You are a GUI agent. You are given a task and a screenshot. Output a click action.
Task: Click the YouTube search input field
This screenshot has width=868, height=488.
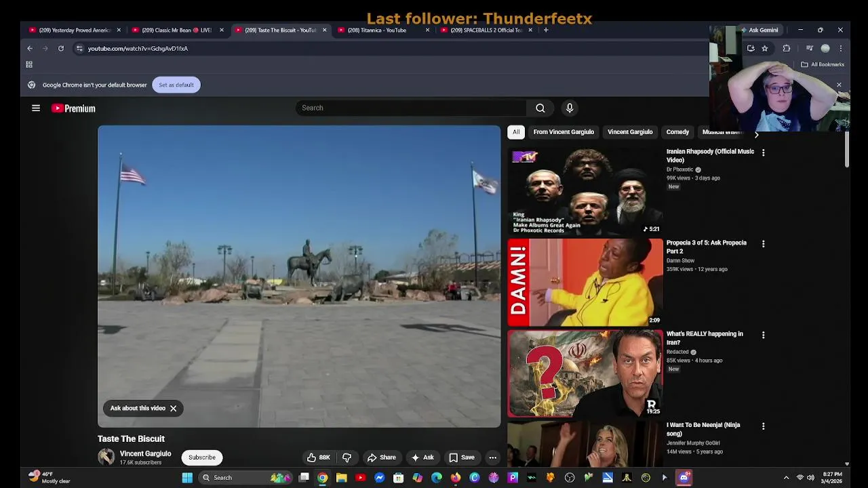click(411, 108)
